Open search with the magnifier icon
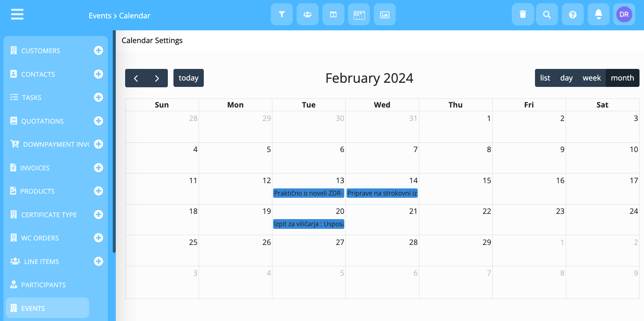 (547, 15)
